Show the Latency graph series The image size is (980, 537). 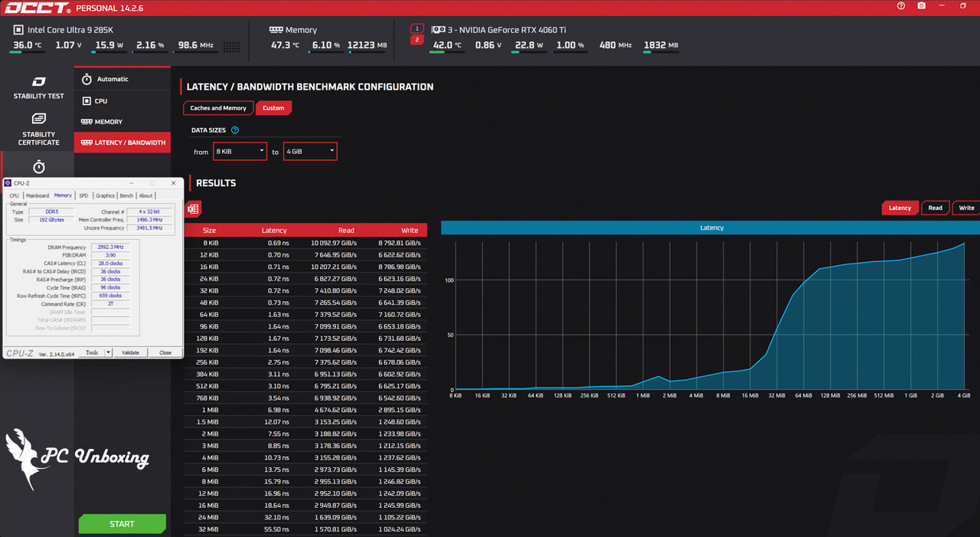pyautogui.click(x=900, y=208)
